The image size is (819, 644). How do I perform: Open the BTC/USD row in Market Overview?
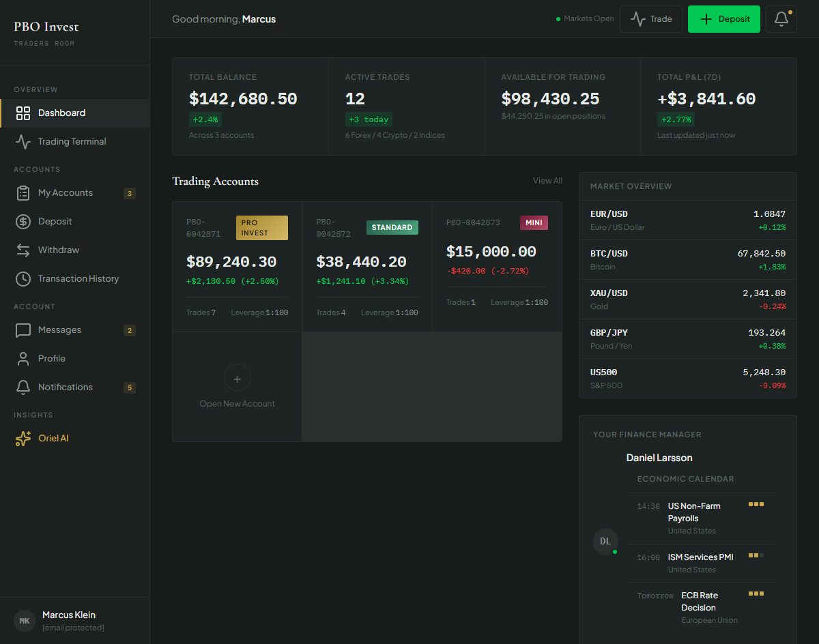point(687,259)
